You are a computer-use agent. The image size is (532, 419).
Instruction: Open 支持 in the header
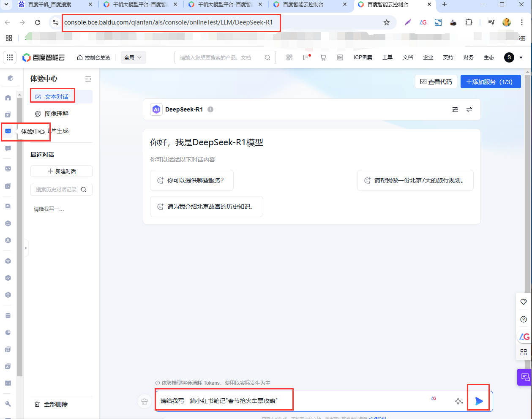click(448, 57)
